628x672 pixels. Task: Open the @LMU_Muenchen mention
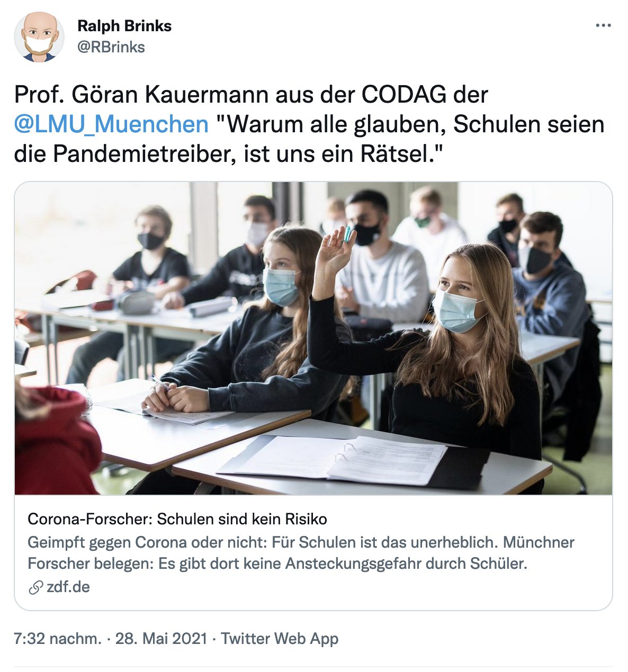[x=111, y=124]
